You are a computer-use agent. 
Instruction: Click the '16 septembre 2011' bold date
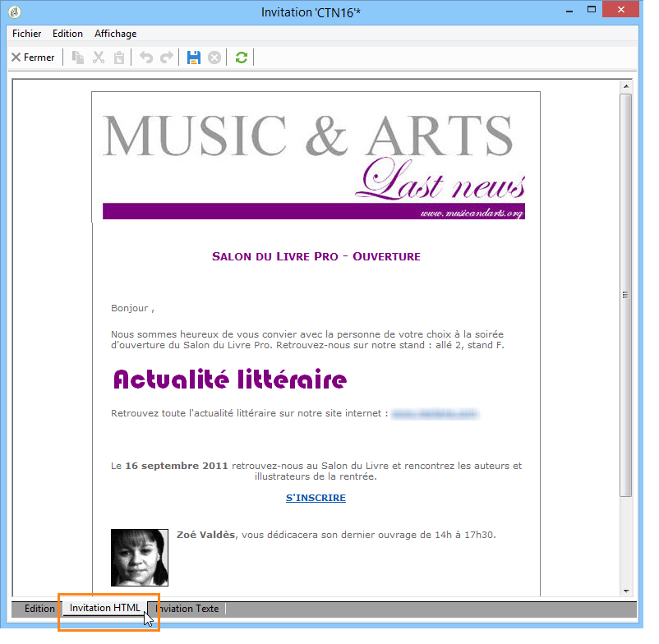177,466
